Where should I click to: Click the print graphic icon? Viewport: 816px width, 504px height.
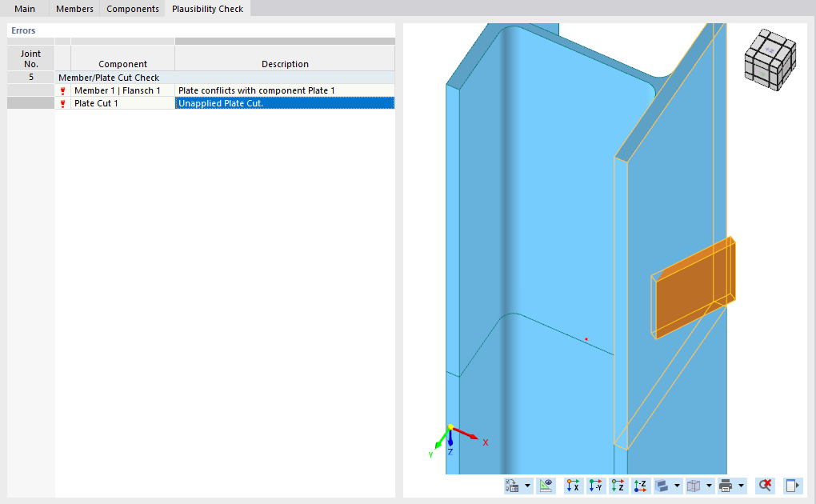[x=726, y=486]
